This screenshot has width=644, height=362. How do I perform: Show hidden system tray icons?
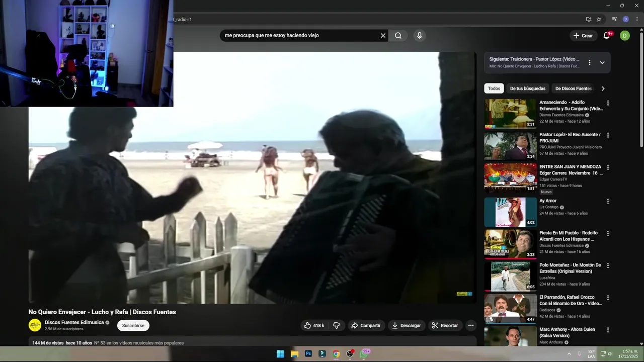[x=569, y=354]
